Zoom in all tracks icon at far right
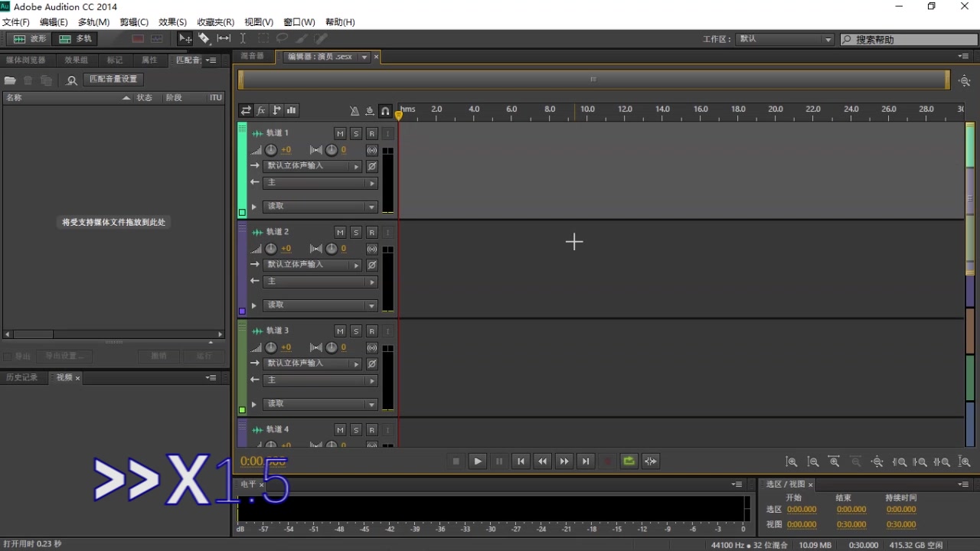Viewport: 980px width, 551px height. pos(964,461)
